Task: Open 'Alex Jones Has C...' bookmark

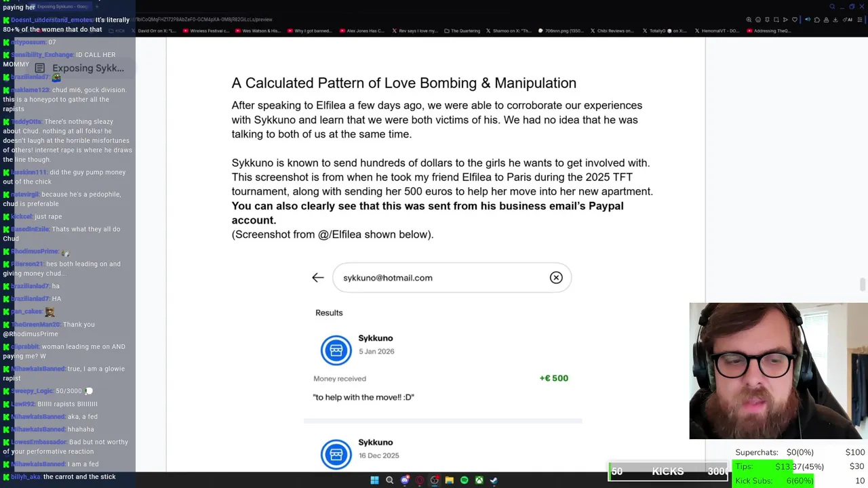Action: [361, 30]
